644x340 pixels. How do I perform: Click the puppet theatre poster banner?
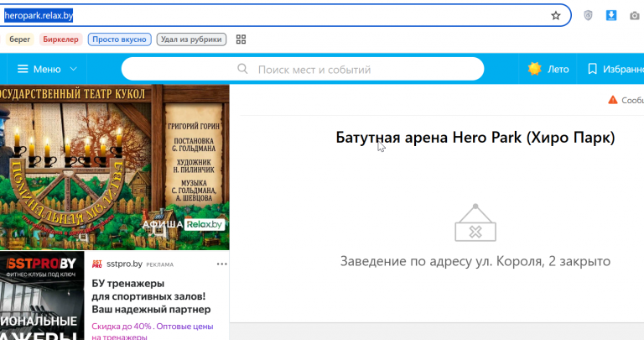point(115,167)
